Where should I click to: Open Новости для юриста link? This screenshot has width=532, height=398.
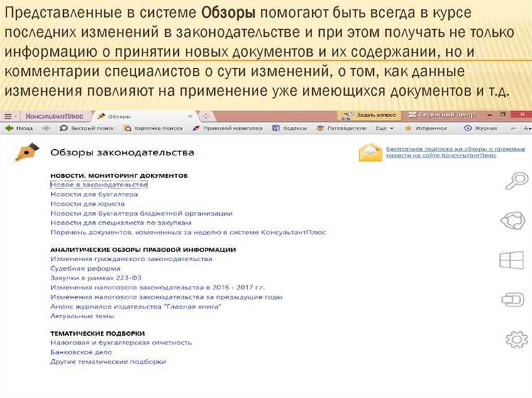[x=87, y=204]
